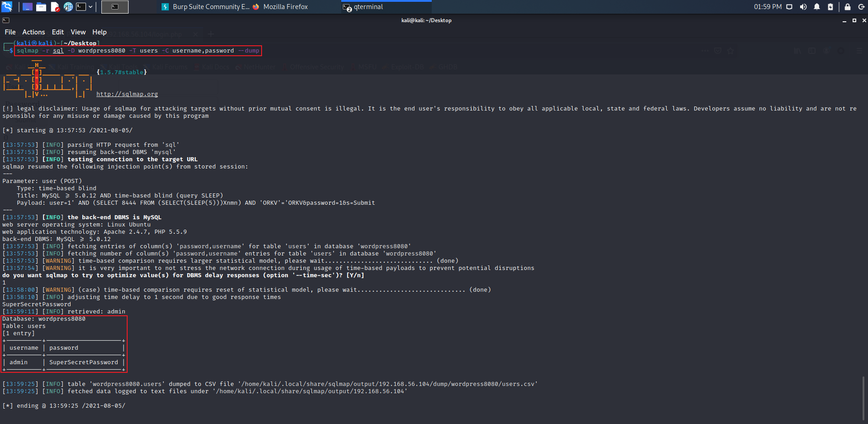Switch to Burp Suite Community Edition window
Screen dimensions: 868x424
[205, 7]
